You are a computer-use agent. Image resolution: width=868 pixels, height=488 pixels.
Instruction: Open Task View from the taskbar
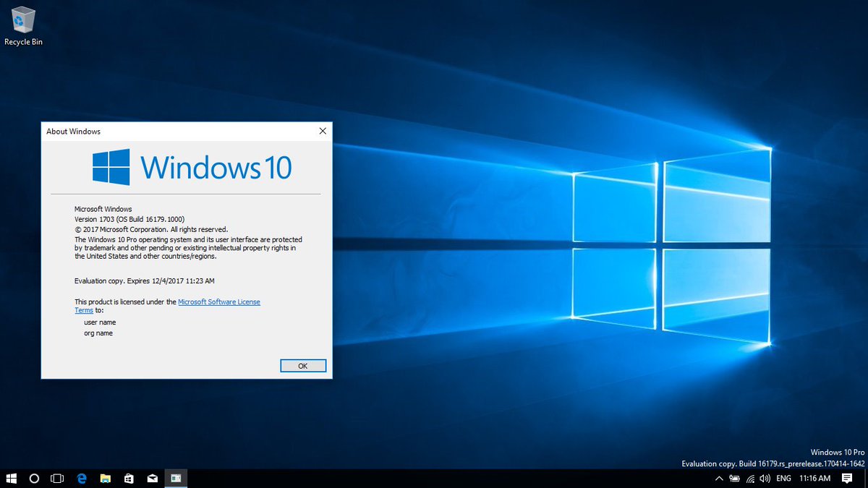point(57,479)
